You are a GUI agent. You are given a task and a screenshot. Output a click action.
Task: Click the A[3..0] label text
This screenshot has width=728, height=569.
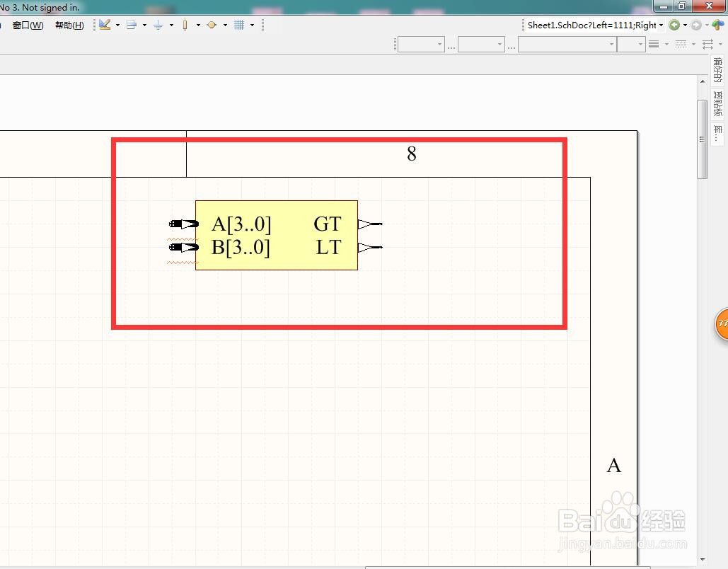[241, 224]
